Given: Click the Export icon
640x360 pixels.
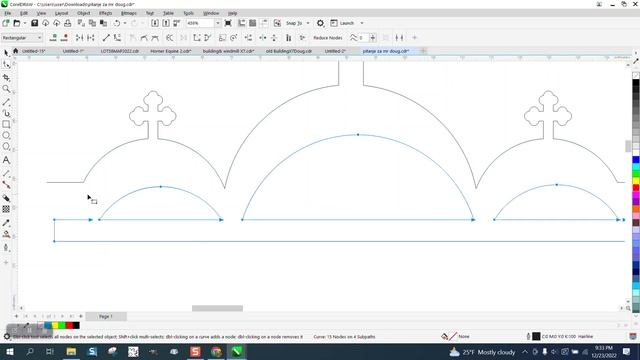Looking at the screenshot, I should tap(166, 23).
